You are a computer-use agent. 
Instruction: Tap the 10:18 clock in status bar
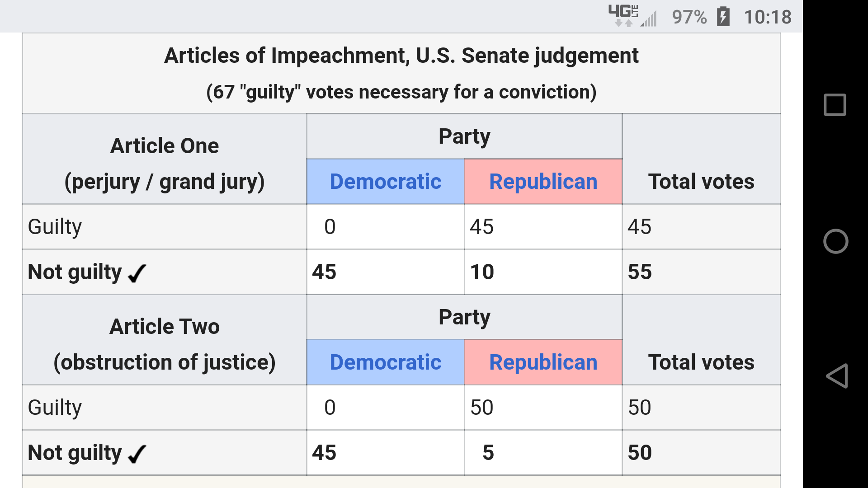click(767, 17)
